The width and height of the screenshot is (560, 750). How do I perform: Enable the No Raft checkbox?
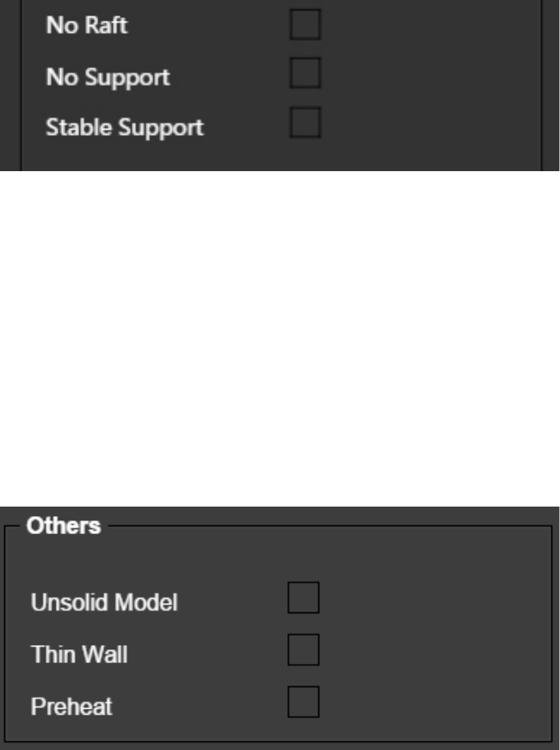pyautogui.click(x=305, y=25)
